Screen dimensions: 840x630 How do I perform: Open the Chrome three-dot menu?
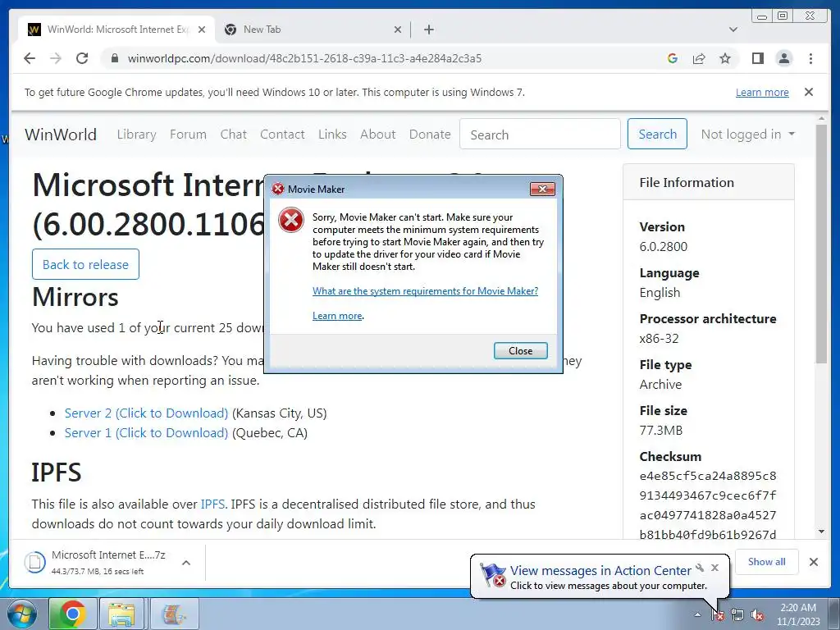(810, 58)
